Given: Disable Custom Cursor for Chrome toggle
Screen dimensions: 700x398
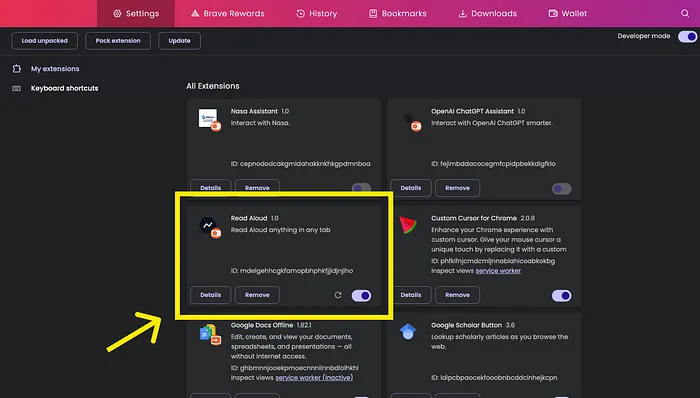Looking at the screenshot, I should [x=562, y=295].
